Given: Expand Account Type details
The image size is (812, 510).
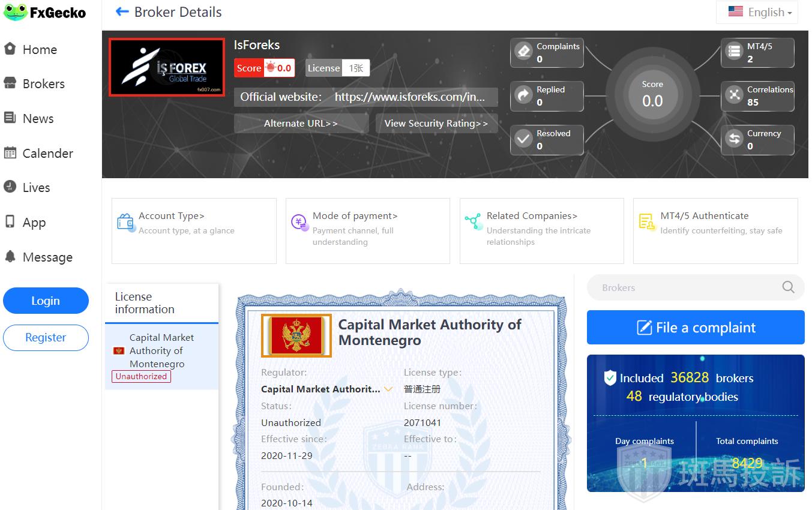Looking at the screenshot, I should (x=172, y=216).
